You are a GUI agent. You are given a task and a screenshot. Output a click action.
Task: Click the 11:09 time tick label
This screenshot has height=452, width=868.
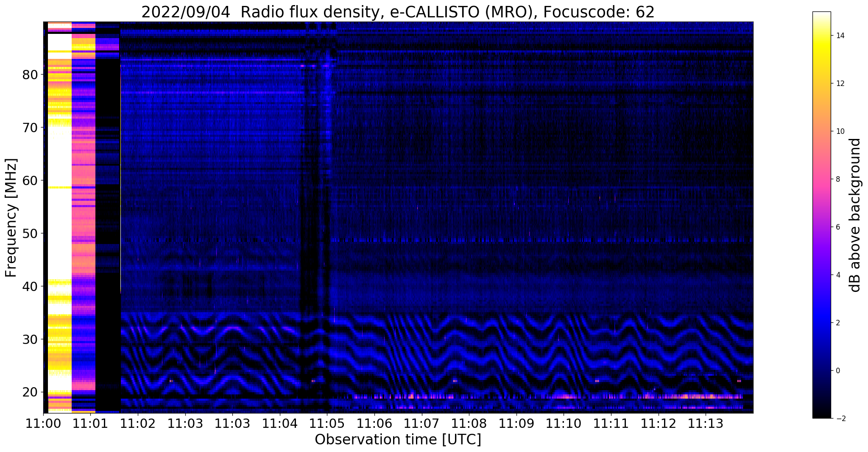[x=516, y=424]
